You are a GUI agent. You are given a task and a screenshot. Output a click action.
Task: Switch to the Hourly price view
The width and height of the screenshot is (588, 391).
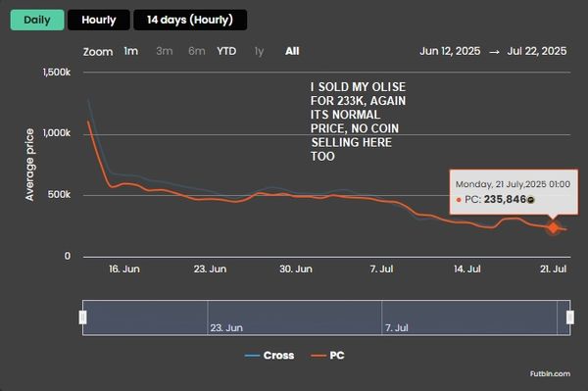[x=99, y=20]
